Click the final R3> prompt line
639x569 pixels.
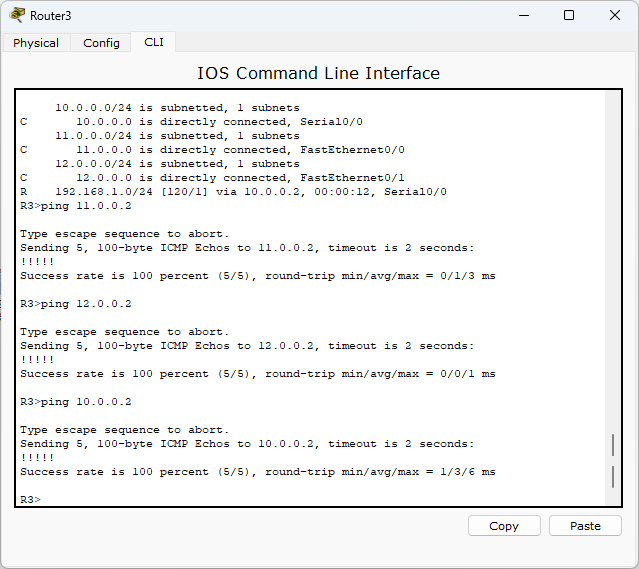pos(31,499)
